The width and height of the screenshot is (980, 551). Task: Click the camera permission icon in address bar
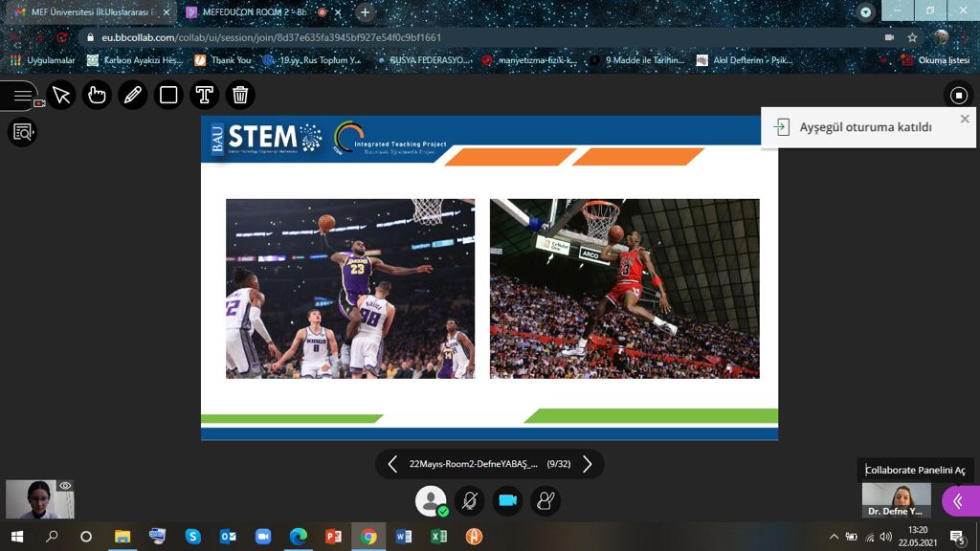[x=889, y=37]
